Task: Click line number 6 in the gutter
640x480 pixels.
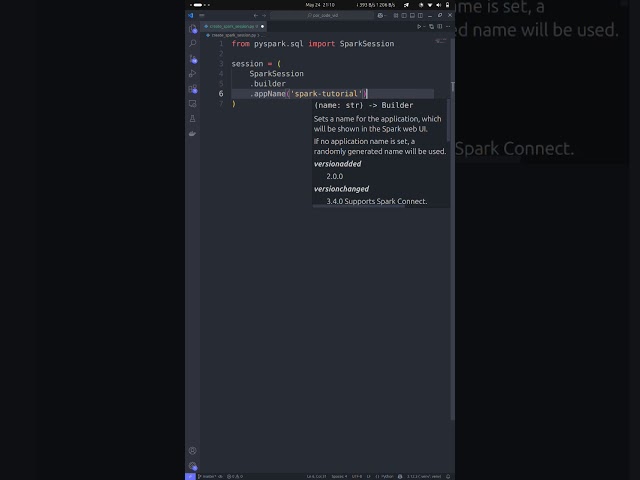Action: pyautogui.click(x=221, y=94)
